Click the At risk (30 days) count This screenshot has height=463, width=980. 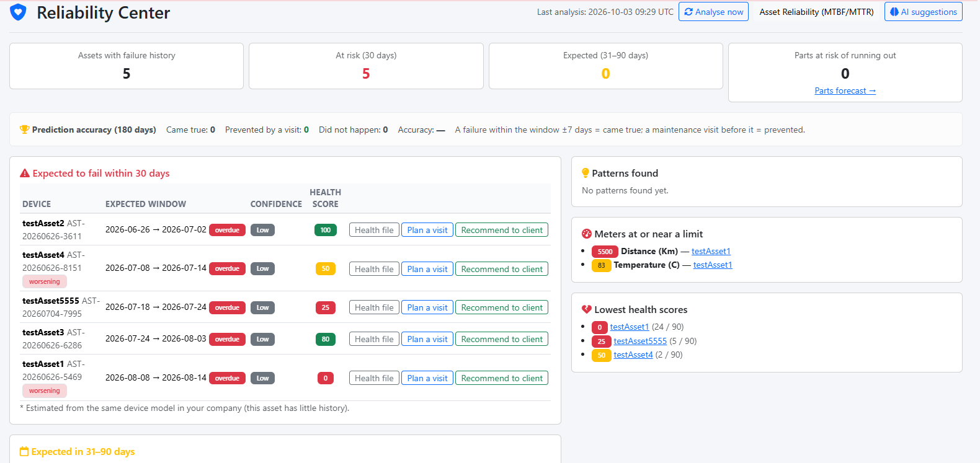[x=366, y=74]
